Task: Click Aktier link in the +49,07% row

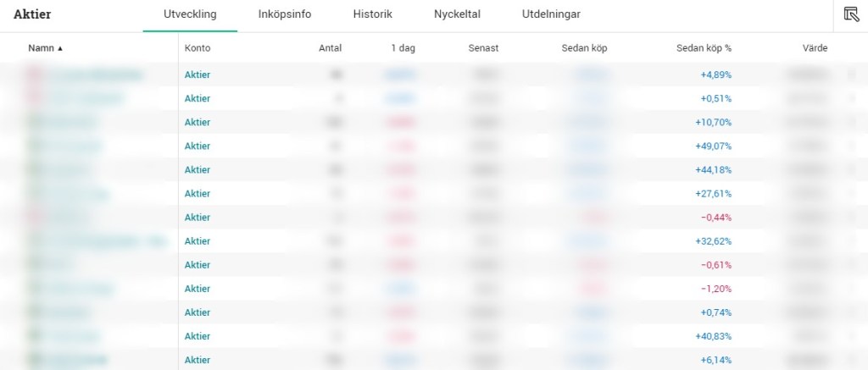Action: [x=198, y=146]
